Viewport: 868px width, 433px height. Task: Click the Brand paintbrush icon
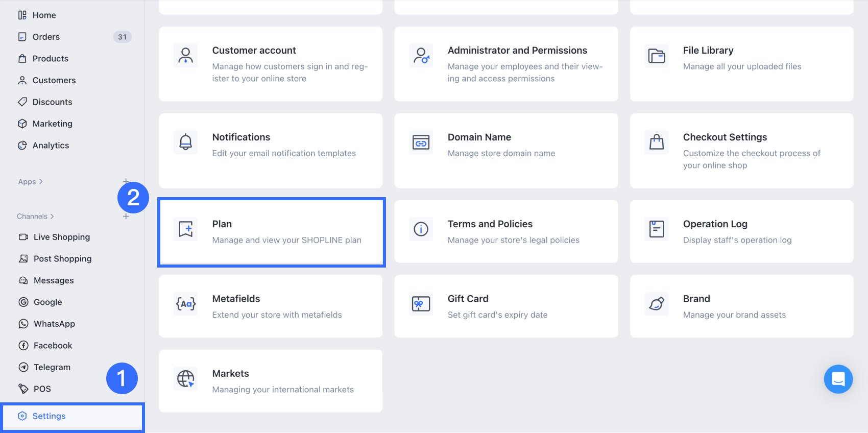(x=657, y=304)
